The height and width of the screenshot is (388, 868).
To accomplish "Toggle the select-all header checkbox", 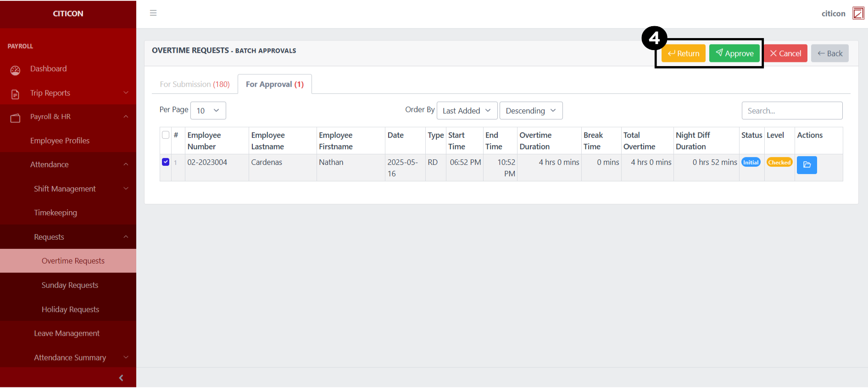I will [166, 135].
